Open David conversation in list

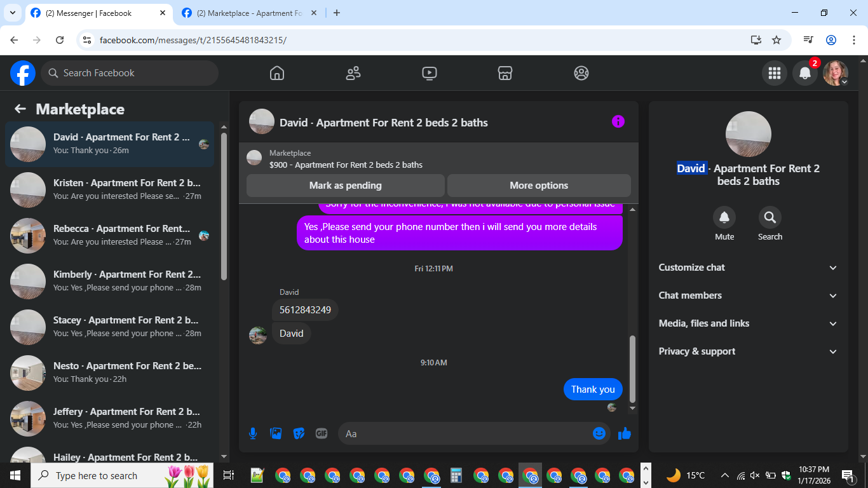point(109,144)
